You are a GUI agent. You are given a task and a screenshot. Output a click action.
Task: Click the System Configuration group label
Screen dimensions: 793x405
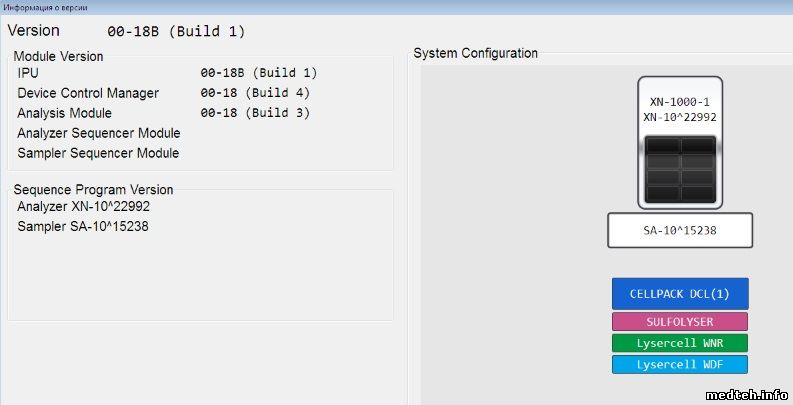pyautogui.click(x=475, y=53)
